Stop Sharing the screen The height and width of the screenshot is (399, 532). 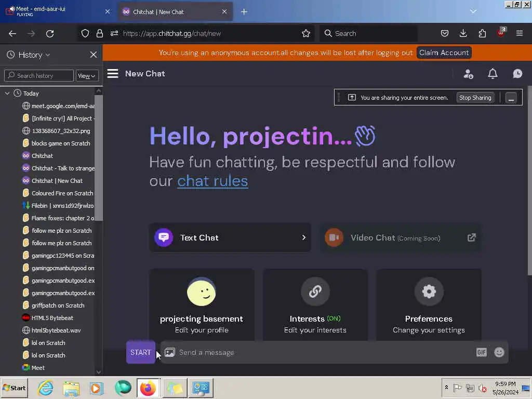coord(475,98)
